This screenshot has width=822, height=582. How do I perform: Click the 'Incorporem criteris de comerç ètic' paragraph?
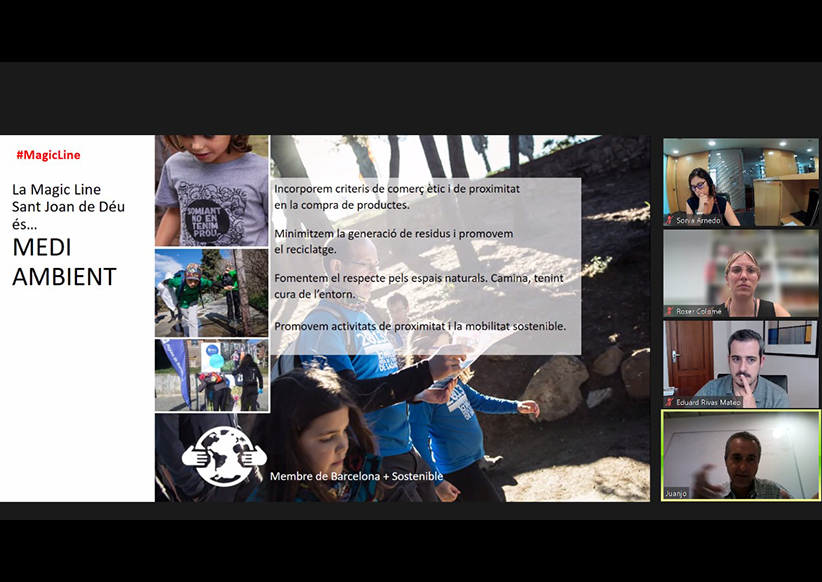[397, 196]
